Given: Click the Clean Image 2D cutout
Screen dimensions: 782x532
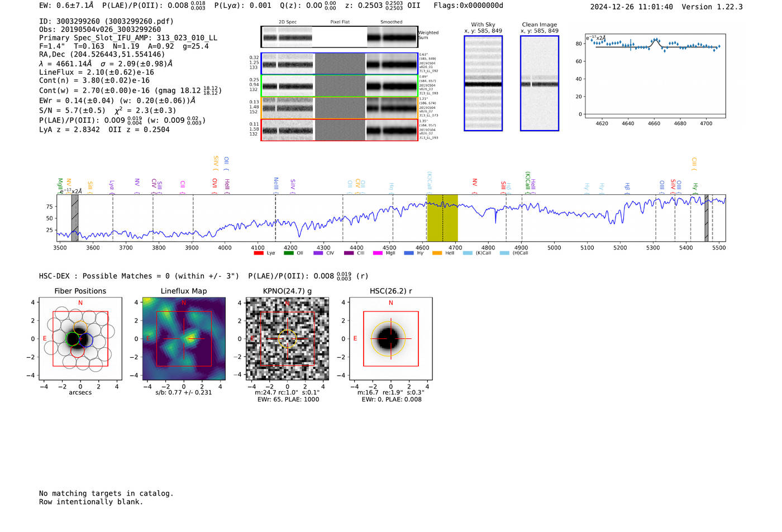Looking at the screenshot, I should click(x=540, y=83).
